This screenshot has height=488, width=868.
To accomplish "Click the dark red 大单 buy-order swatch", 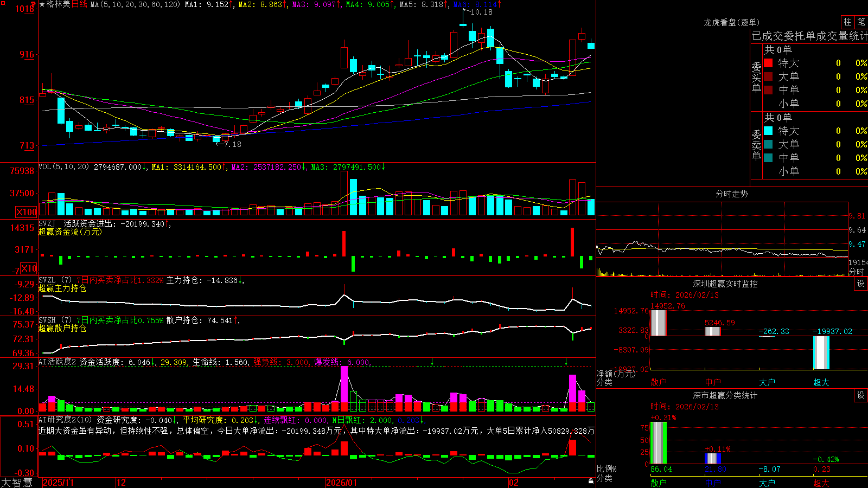I will (768, 76).
